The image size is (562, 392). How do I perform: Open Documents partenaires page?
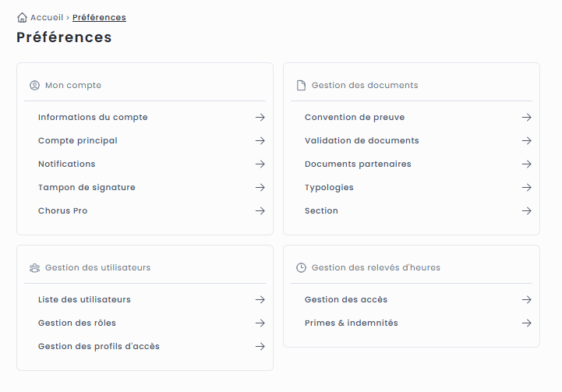pyautogui.click(x=358, y=164)
